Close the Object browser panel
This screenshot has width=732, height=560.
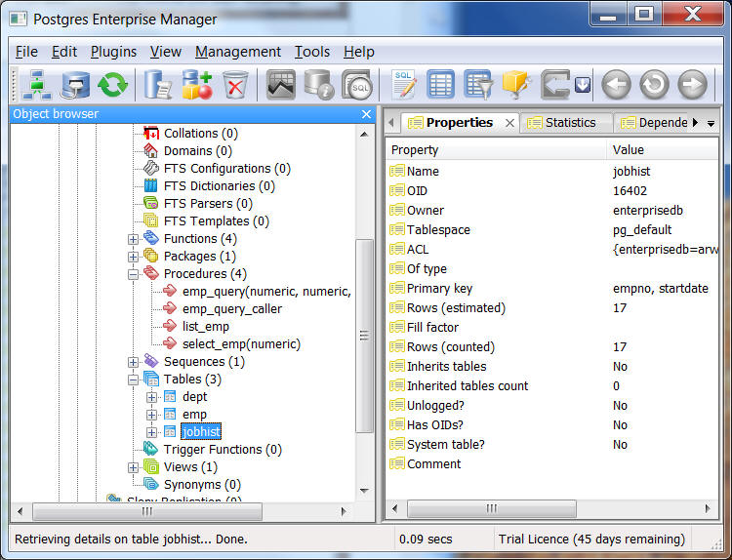[366, 114]
